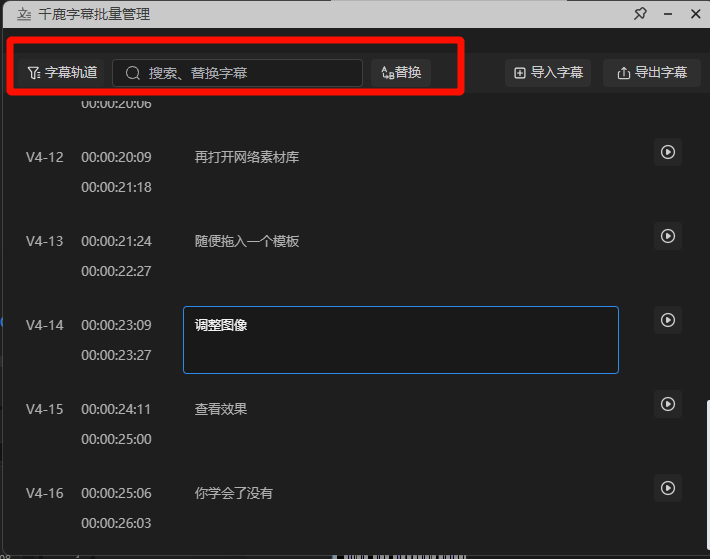710x559 pixels.
Task: Click end time 00:00:26:03
Action: [x=116, y=523]
